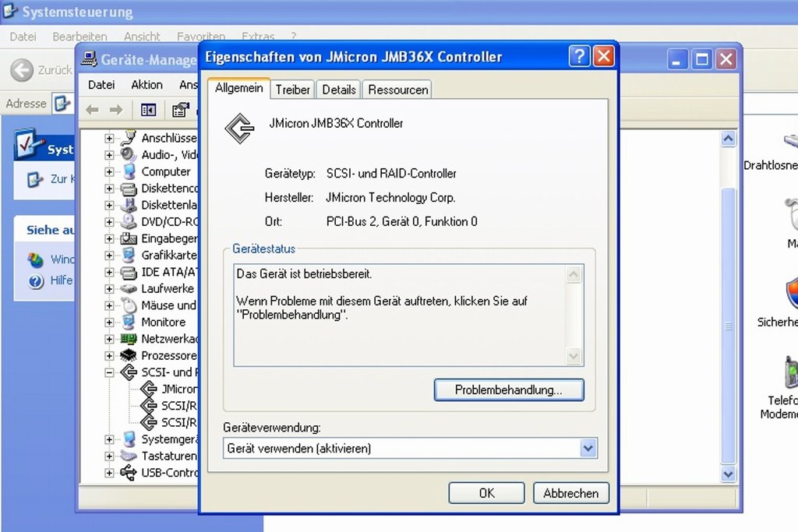Click the Tastaturen keyboard icon
The width and height of the screenshot is (798, 532).
click(129, 456)
